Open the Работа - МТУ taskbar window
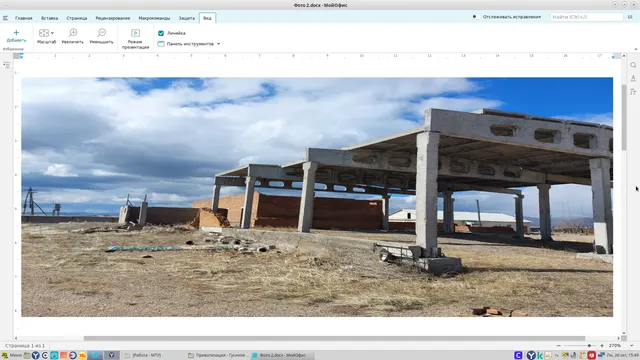This screenshot has height=360, width=640. click(143, 355)
